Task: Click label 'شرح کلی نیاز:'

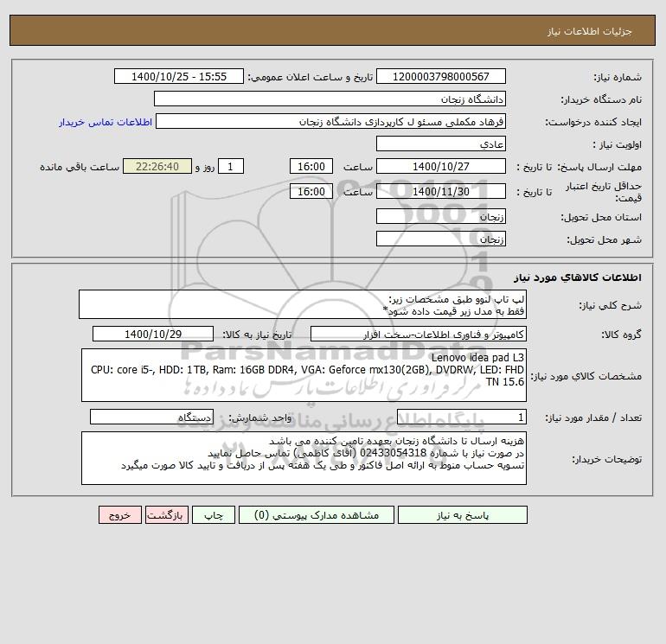Action: (611, 305)
